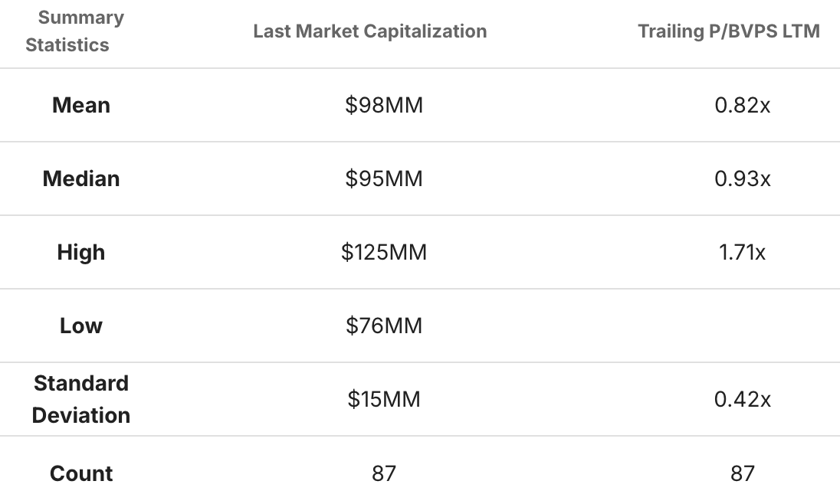Click the 0.82x mean P/BVPS value
Screen dimensions: 840x504
[x=742, y=105]
